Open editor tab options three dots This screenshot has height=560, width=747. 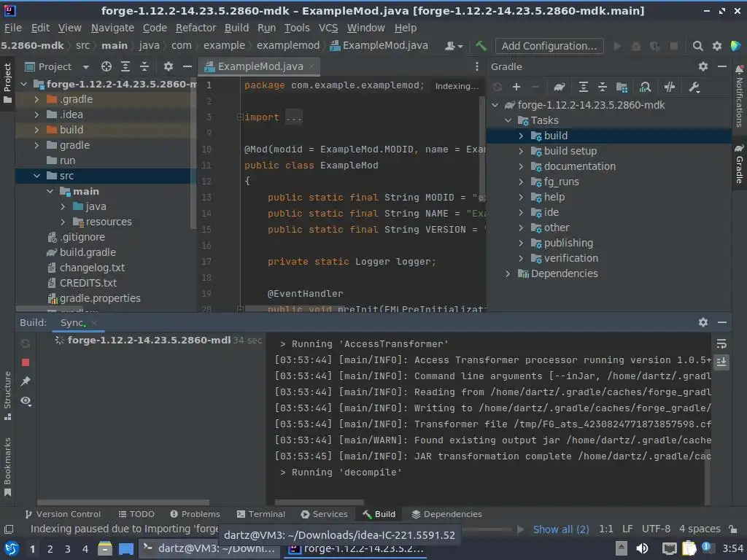click(477, 66)
